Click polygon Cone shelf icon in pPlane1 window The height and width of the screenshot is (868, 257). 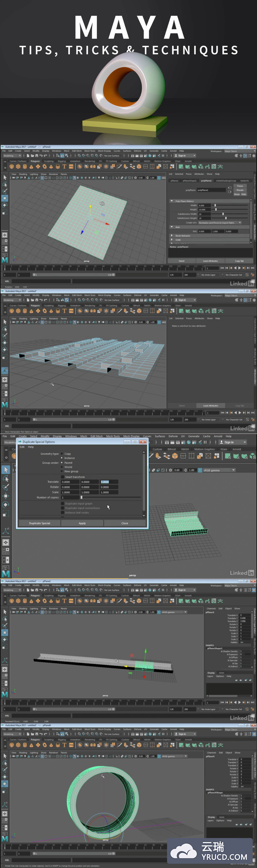click(31, 167)
